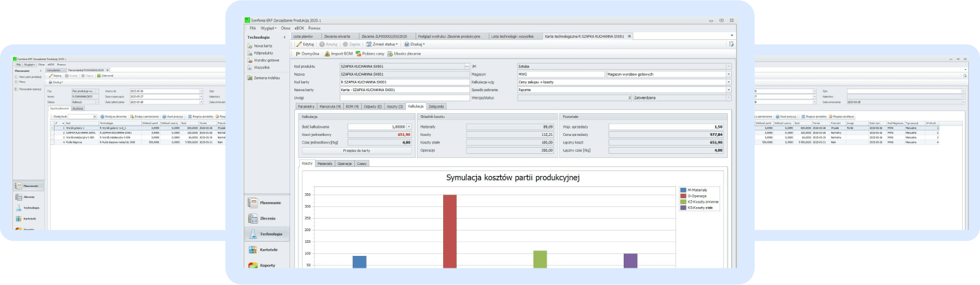Click the Utwórz zlecenie toolbar icon
The height and width of the screenshot is (285, 980).
390,53
